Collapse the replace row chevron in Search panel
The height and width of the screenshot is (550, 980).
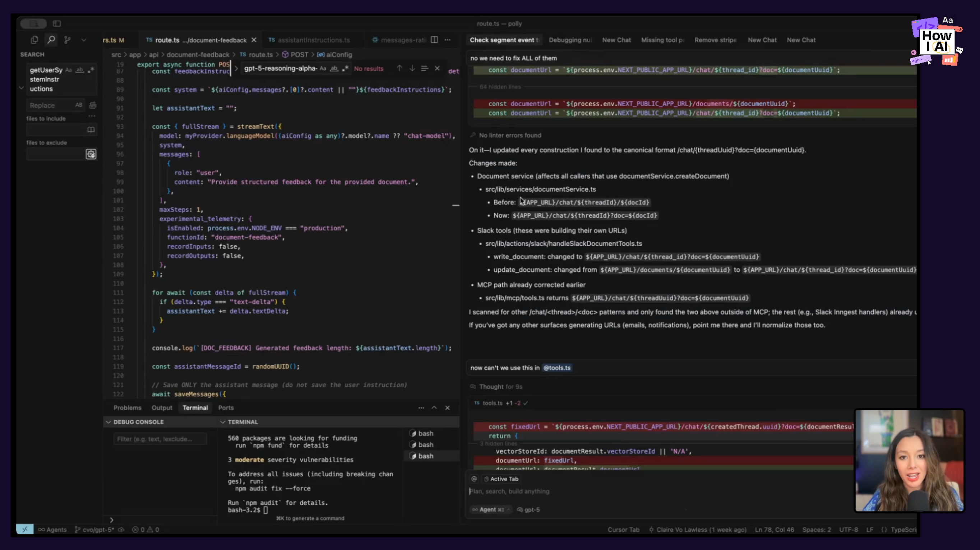click(22, 88)
